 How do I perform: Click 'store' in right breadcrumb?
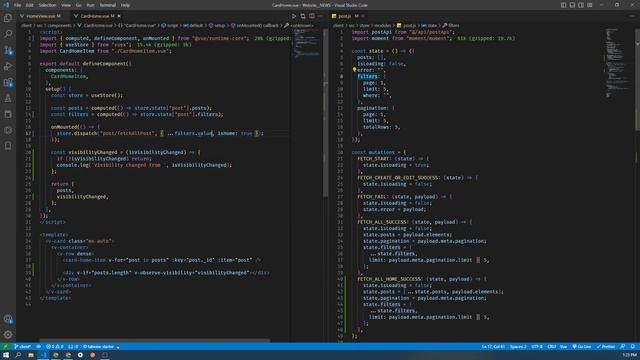tap(364, 25)
